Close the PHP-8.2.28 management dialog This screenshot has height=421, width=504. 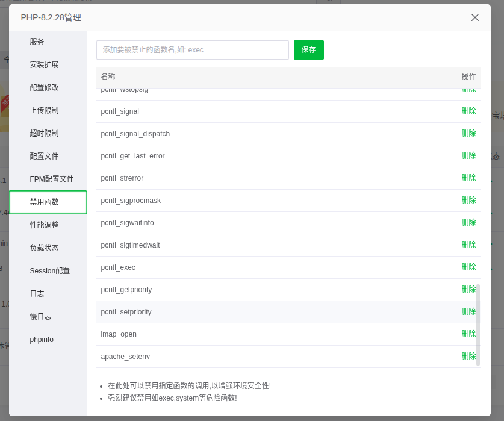[474, 17]
